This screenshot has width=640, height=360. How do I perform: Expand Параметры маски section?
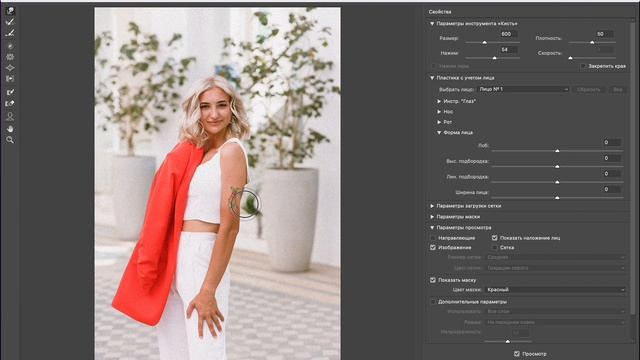coord(432,217)
